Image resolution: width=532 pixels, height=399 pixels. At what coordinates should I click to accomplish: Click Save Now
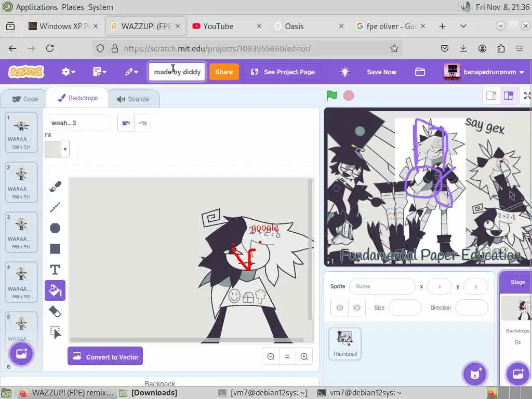(381, 72)
